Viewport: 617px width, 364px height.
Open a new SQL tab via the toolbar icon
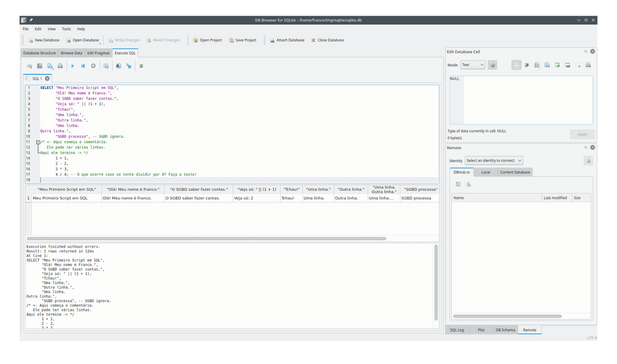pos(30,66)
